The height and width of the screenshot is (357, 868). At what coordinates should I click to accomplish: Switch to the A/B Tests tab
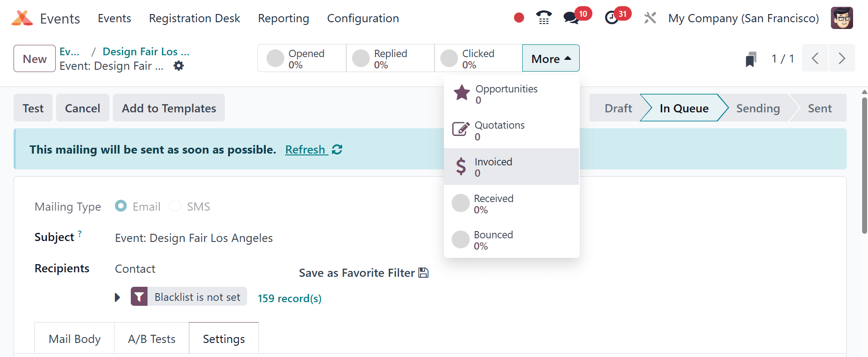click(x=152, y=339)
